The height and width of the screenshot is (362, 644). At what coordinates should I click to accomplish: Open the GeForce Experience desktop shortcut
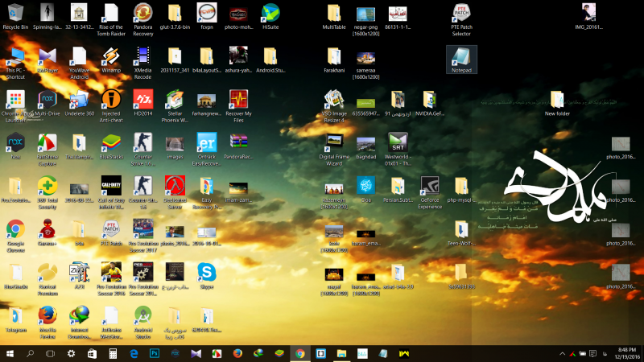click(430, 186)
